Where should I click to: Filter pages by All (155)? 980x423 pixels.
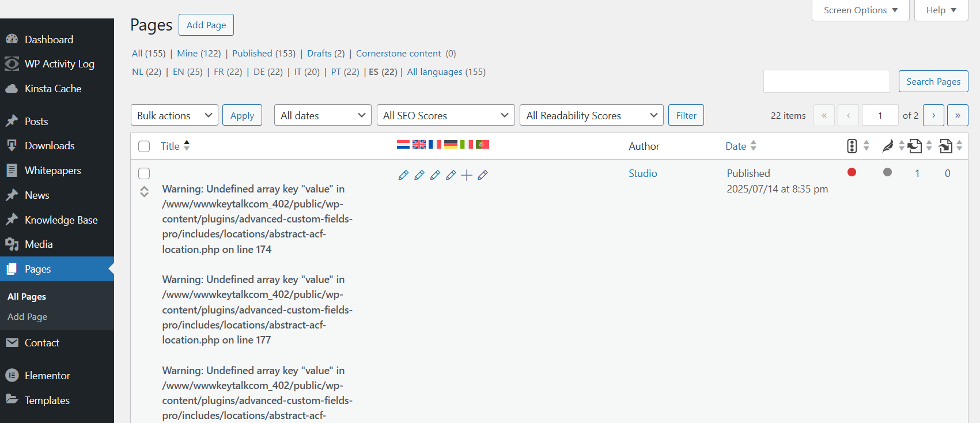(x=149, y=53)
